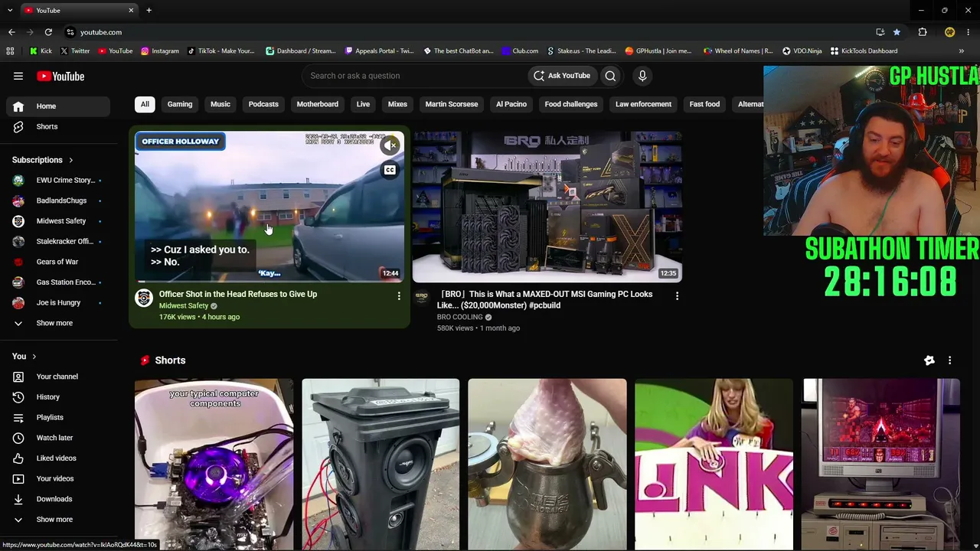Go back in browser history
Viewport: 980px width, 551px height.
point(11,32)
